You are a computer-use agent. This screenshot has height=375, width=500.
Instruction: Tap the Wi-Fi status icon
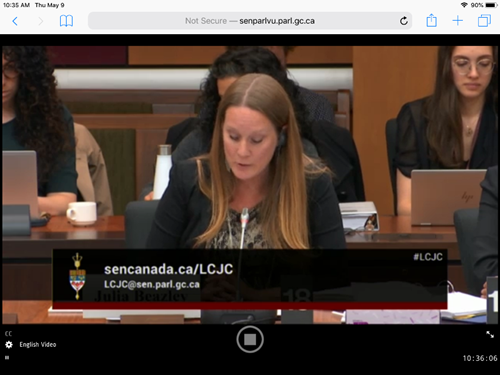click(x=464, y=5)
